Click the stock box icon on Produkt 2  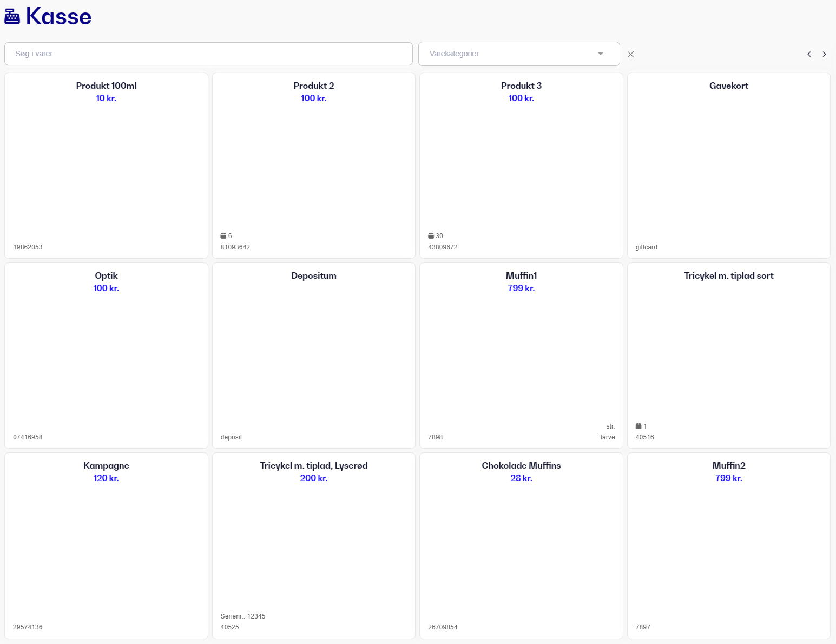[223, 236]
